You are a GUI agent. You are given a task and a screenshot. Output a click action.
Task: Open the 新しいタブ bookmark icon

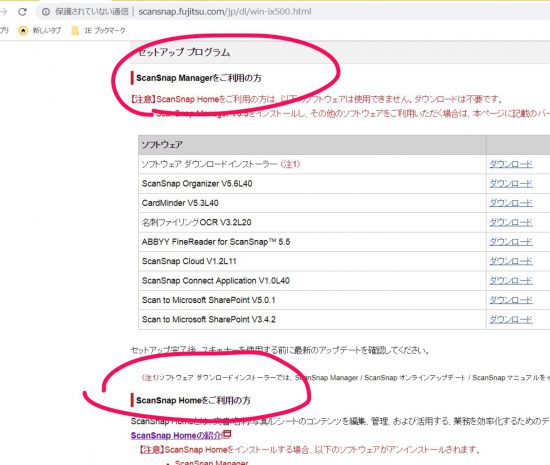[23, 31]
